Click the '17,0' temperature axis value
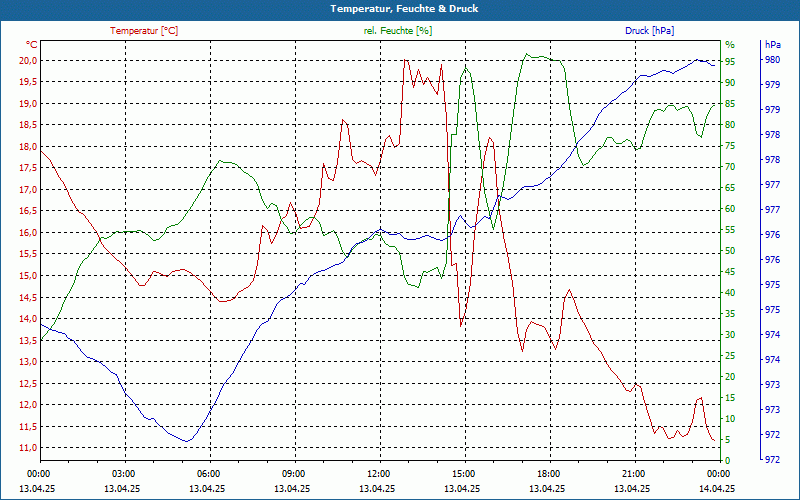Screen dimensions: 800x500 click(x=28, y=190)
